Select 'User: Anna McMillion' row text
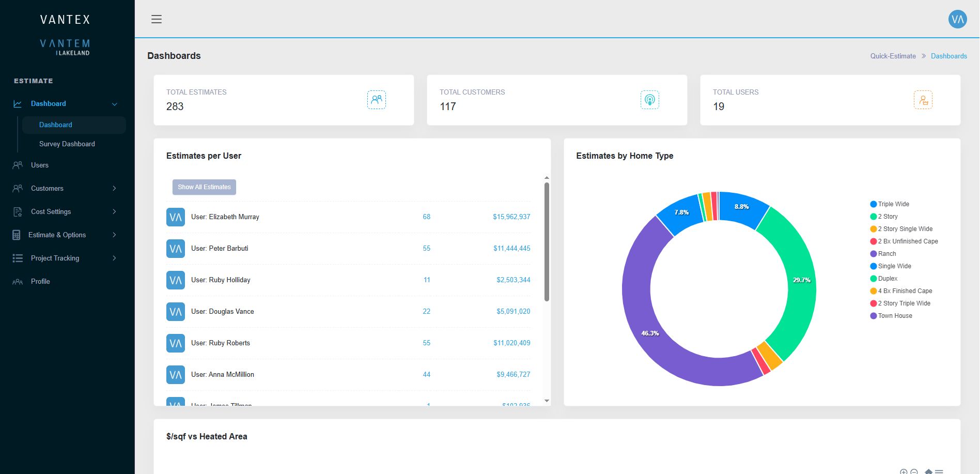The image size is (980, 474). pyautogui.click(x=223, y=375)
